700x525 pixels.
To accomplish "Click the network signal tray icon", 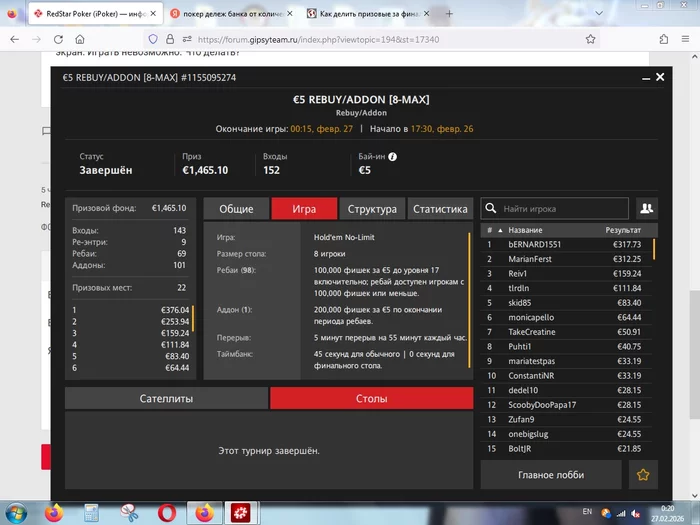I will 621,514.
